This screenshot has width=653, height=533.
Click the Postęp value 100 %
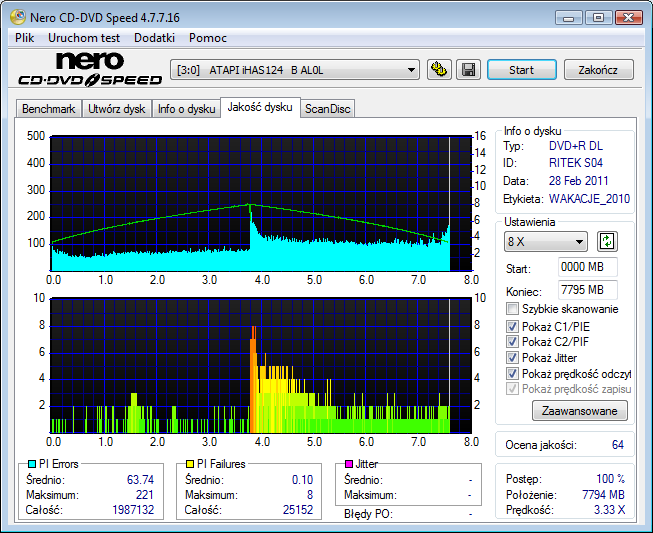click(611, 479)
